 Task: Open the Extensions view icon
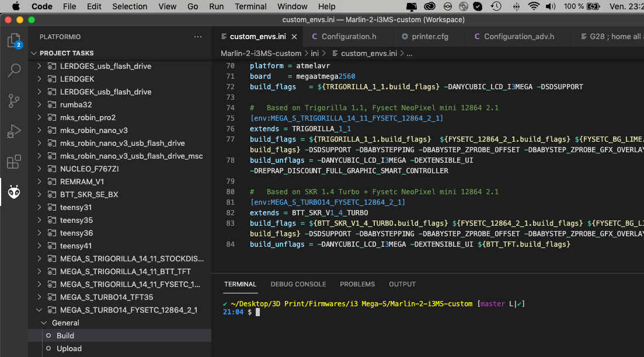coord(14,162)
